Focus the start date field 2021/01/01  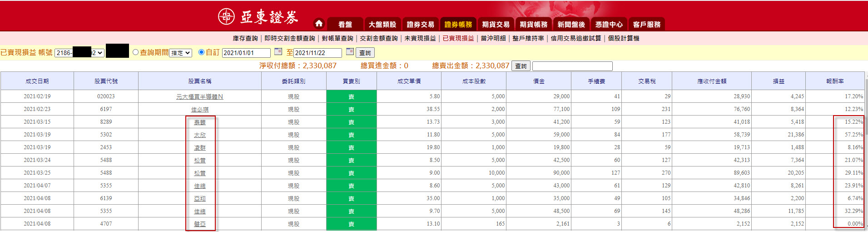[246, 53]
